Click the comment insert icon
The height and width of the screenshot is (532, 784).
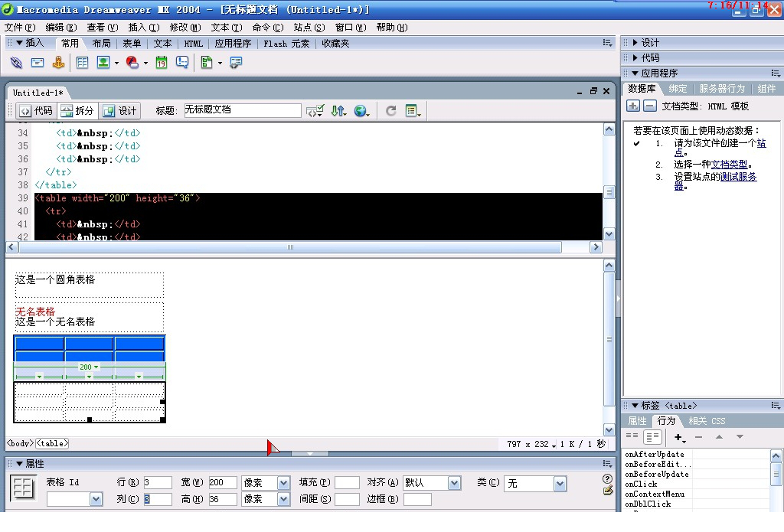(182, 63)
